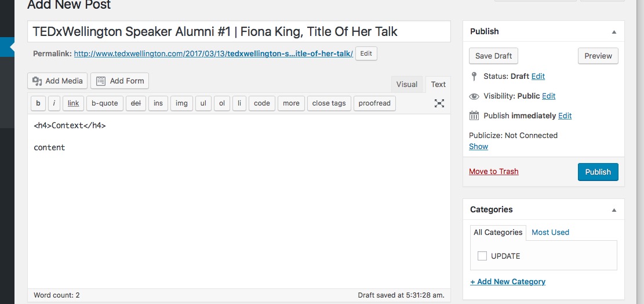Edit the post Visibility setting

click(x=549, y=96)
